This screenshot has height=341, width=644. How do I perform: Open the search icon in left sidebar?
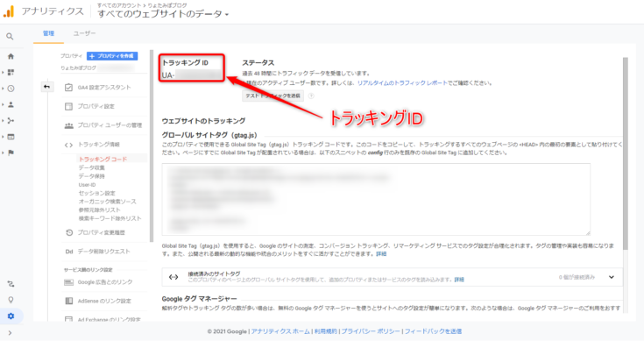click(10, 37)
